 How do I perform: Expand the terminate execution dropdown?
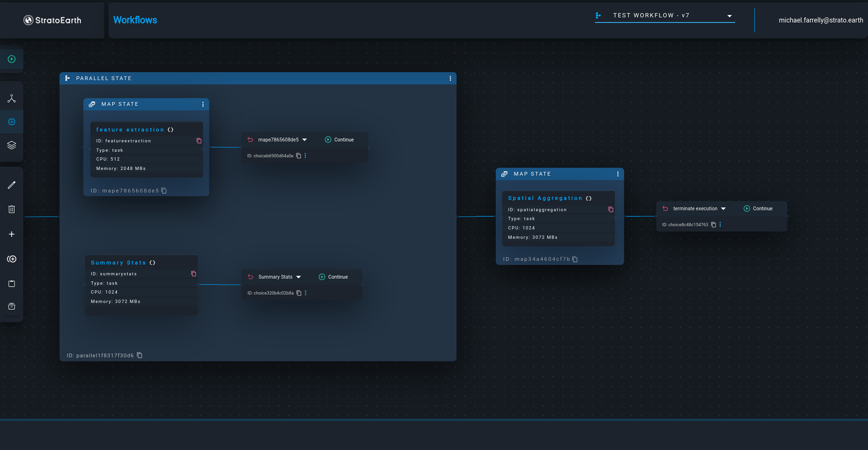(x=724, y=208)
